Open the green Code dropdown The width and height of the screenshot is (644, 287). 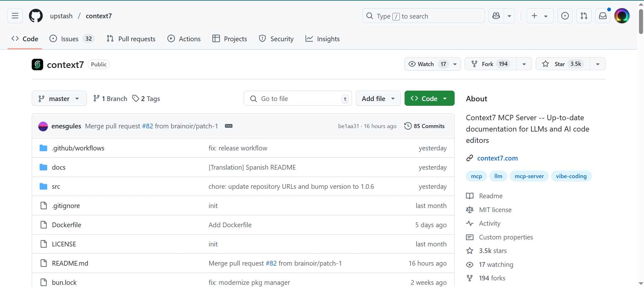429,98
